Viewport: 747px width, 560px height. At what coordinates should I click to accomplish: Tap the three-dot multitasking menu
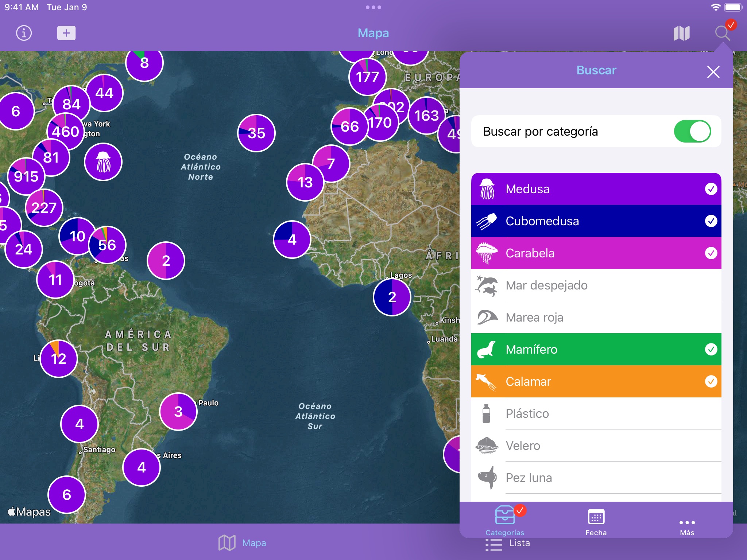[373, 7]
